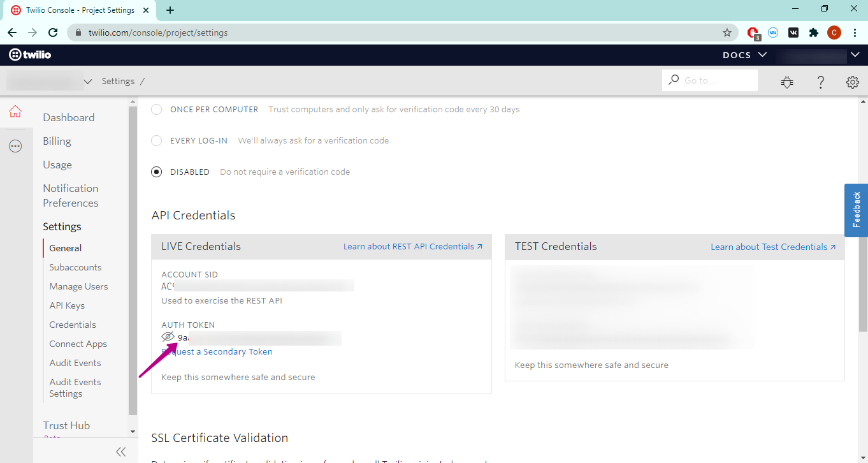Open API Keys page

(x=67, y=305)
